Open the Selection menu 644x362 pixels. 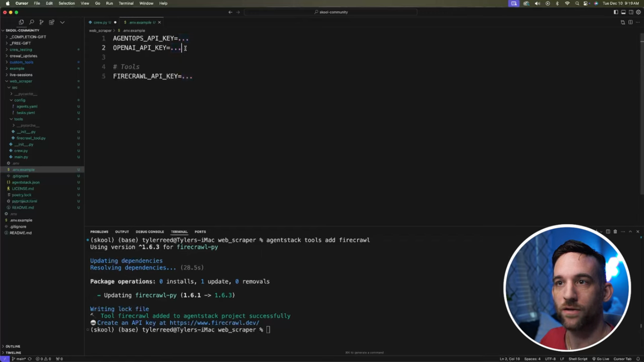tap(67, 3)
